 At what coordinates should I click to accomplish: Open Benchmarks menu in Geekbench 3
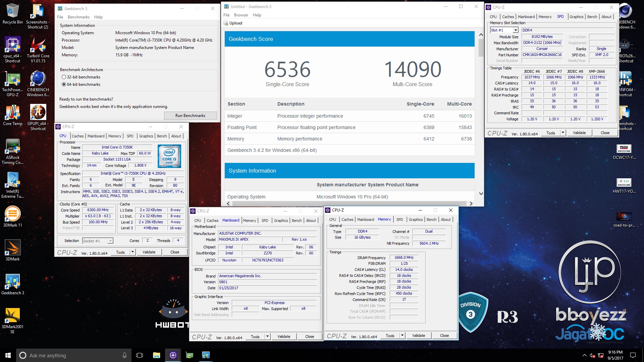click(x=78, y=17)
